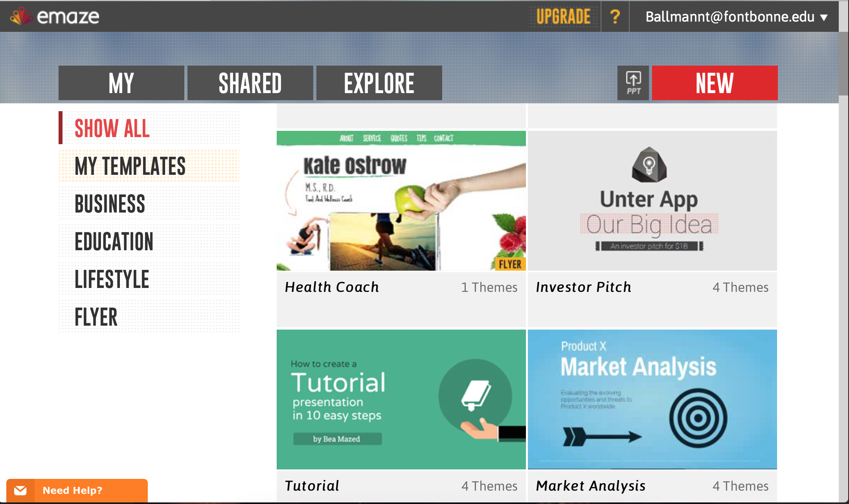Click the Investor Pitch title text
This screenshot has height=504, width=849.
[584, 287]
